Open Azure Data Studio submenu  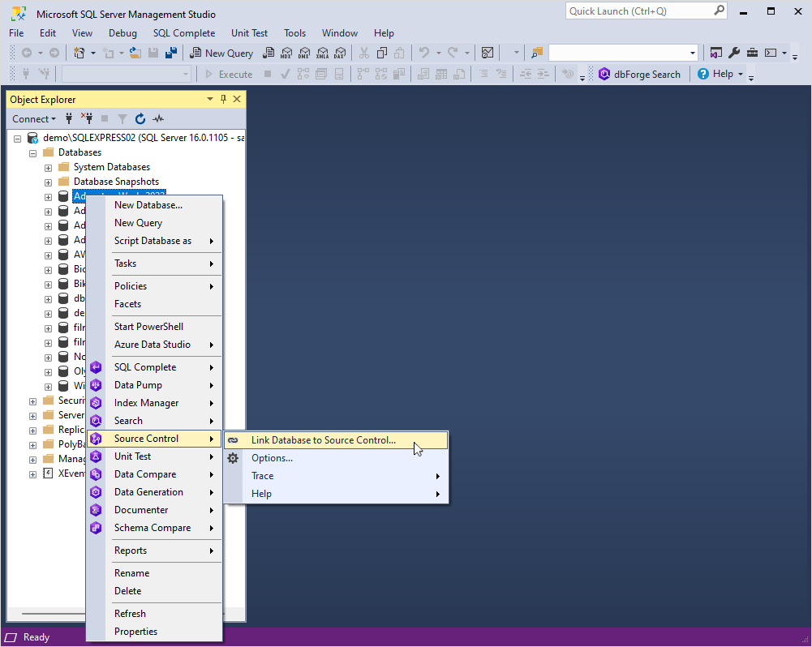(x=154, y=345)
